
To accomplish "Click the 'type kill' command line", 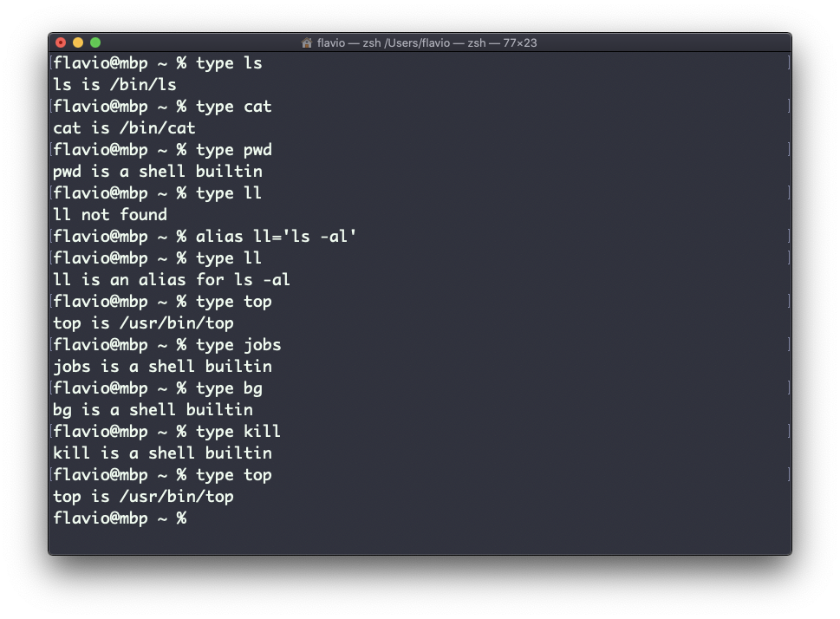I will [238, 432].
